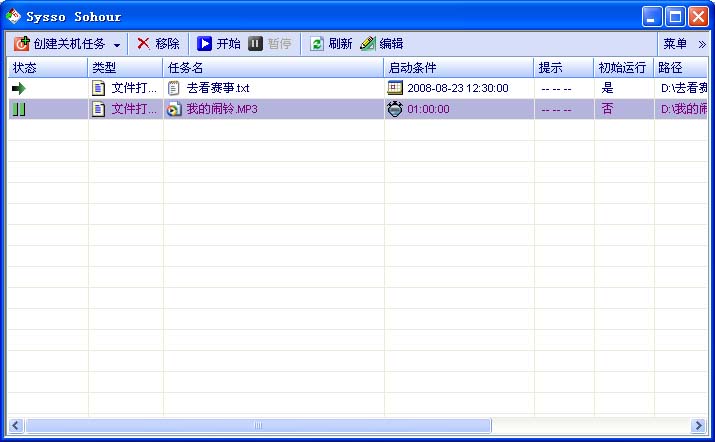715x442 pixels.
Task: Click the calendar icon beside 2008-08-23
Action: click(x=395, y=87)
